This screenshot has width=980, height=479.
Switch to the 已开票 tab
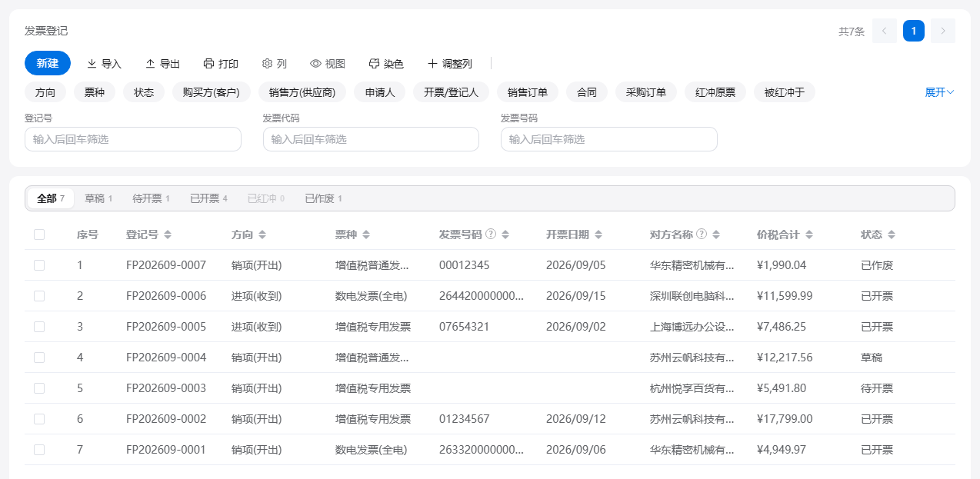(x=209, y=198)
